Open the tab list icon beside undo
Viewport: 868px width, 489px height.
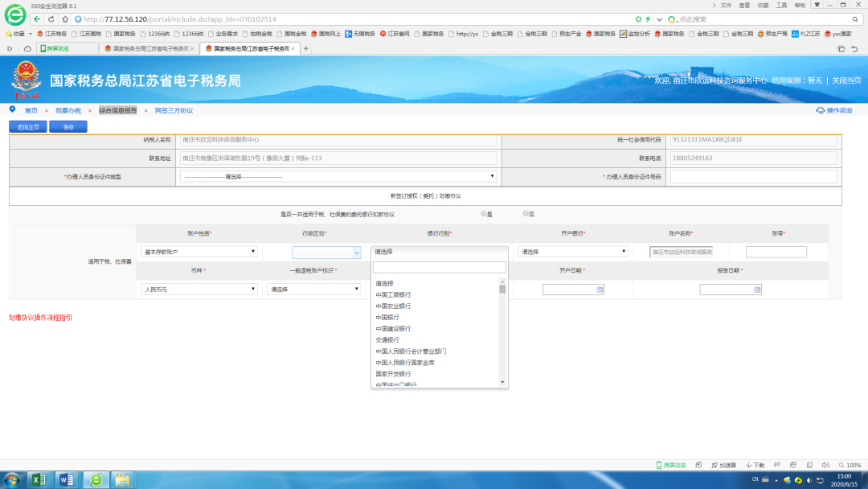point(841,49)
